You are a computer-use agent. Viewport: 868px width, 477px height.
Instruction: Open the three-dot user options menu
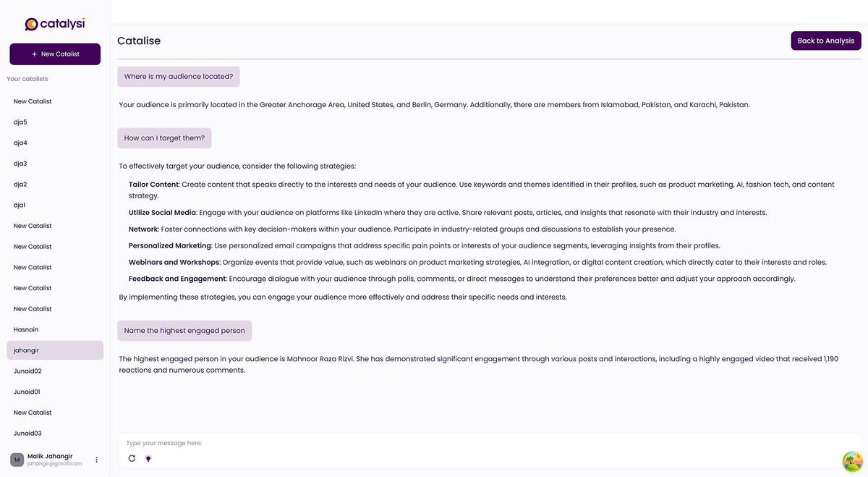tap(97, 460)
